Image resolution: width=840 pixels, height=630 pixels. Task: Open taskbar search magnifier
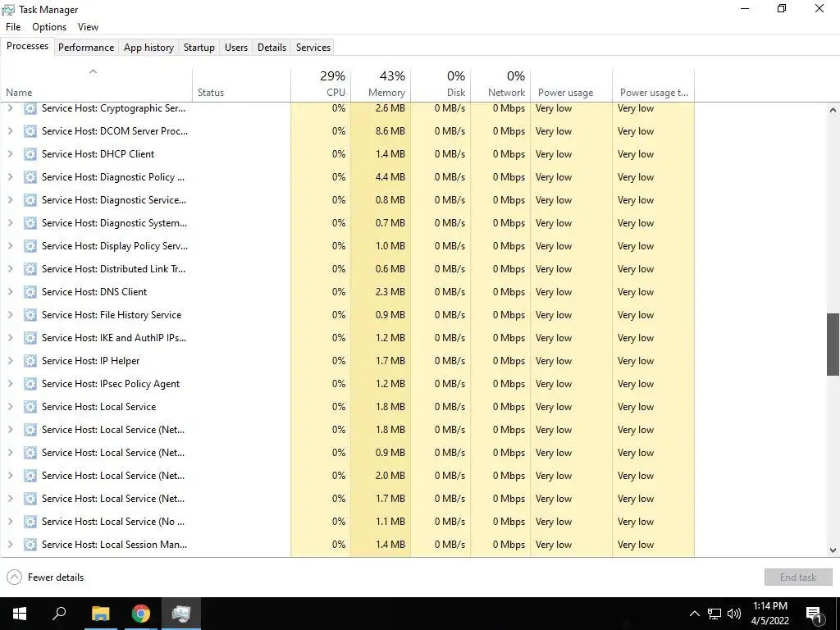coord(59,614)
